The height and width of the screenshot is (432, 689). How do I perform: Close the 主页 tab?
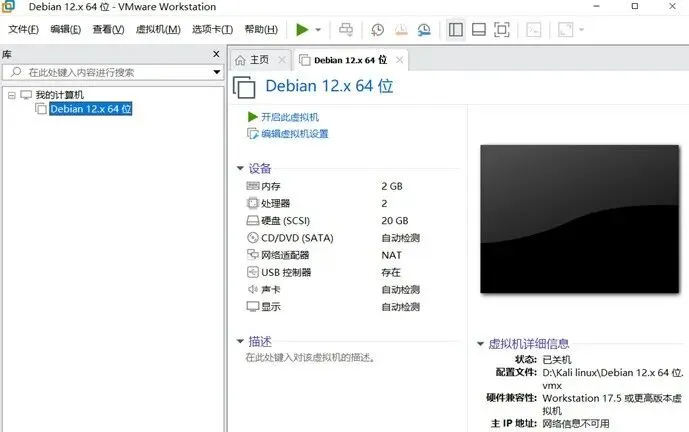click(x=282, y=60)
